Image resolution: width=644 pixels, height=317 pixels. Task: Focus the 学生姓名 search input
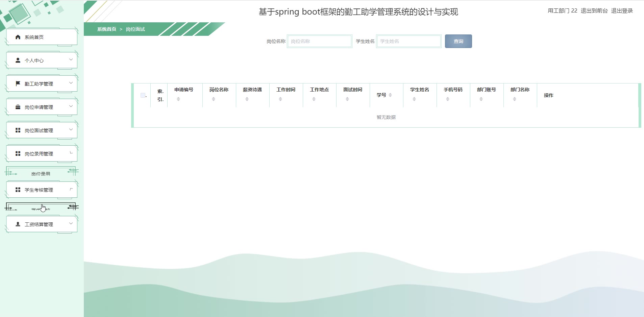409,41
